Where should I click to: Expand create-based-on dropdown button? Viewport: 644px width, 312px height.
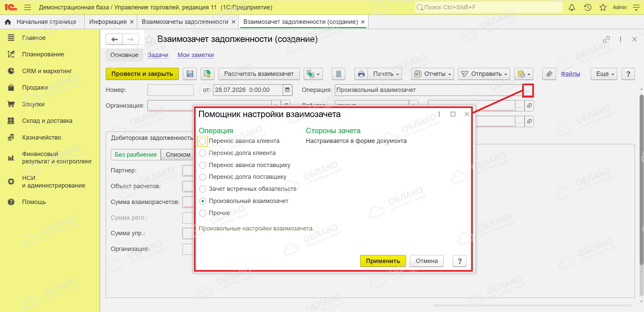(313, 74)
